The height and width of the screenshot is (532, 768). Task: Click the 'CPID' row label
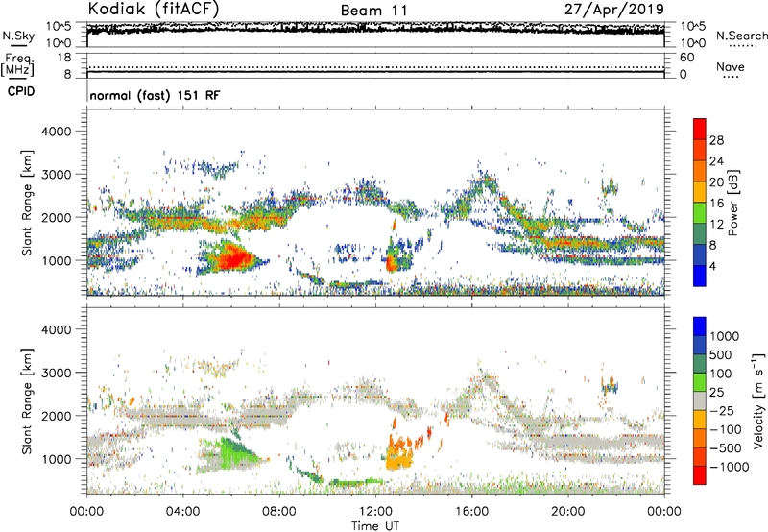coord(21,91)
